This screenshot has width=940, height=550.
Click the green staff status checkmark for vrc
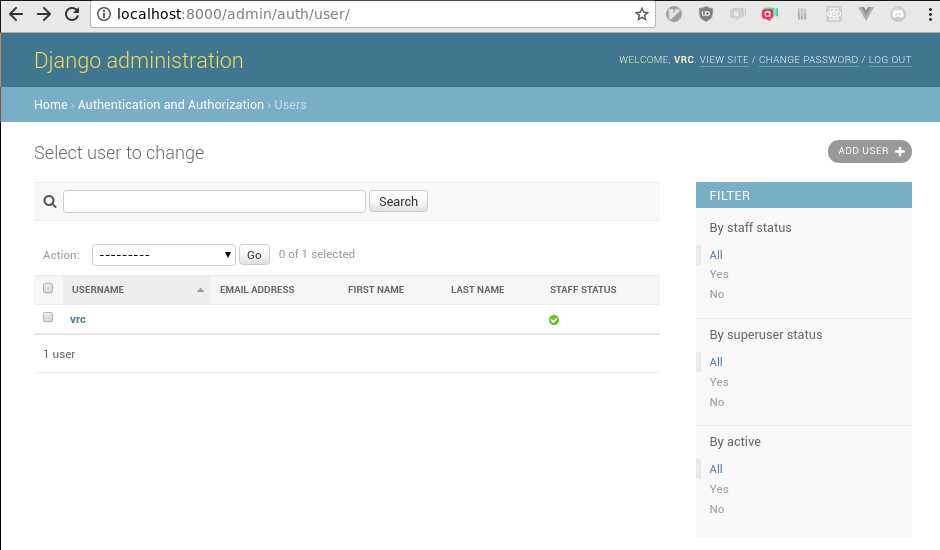554,320
